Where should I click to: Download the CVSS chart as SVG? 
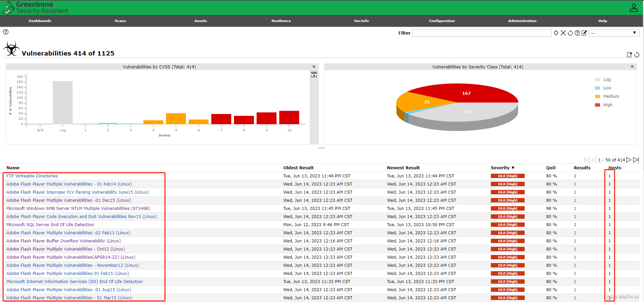tap(314, 74)
